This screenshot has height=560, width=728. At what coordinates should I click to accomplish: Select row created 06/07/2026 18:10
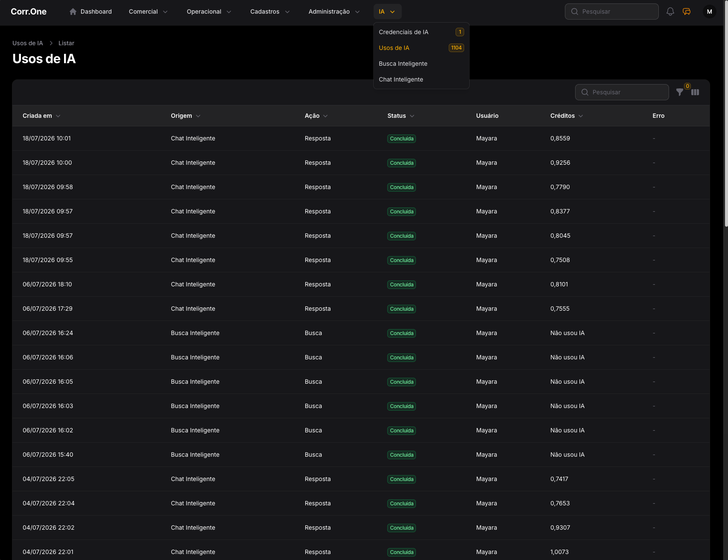pos(361,284)
